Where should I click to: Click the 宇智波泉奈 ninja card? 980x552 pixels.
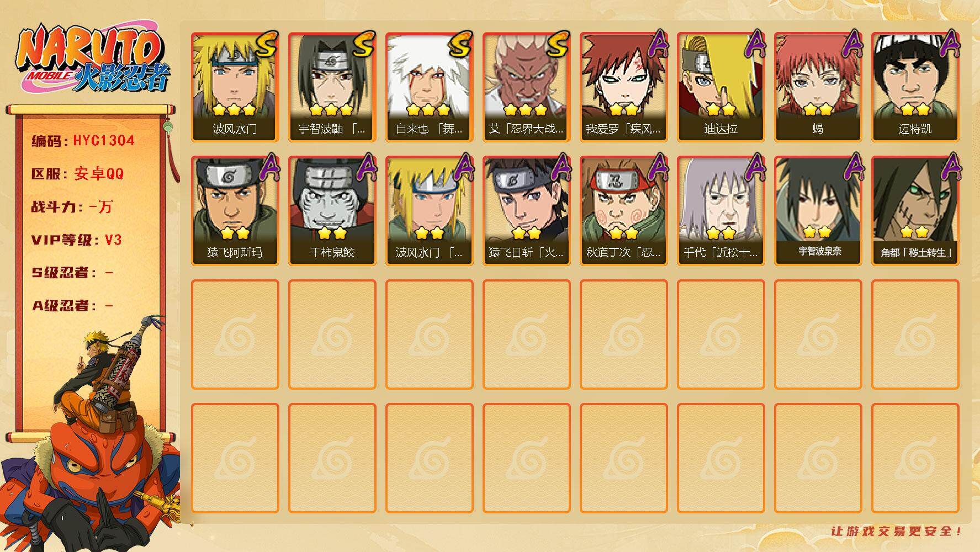pos(818,211)
